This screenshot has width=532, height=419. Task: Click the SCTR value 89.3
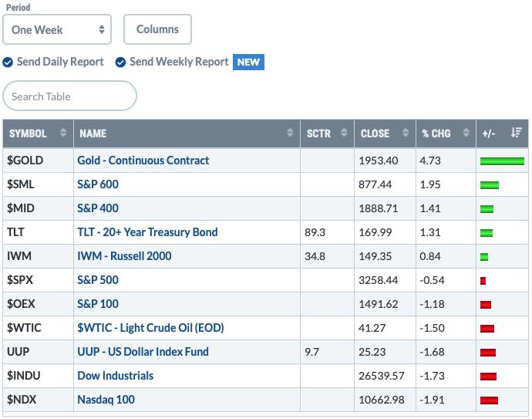pyautogui.click(x=315, y=232)
